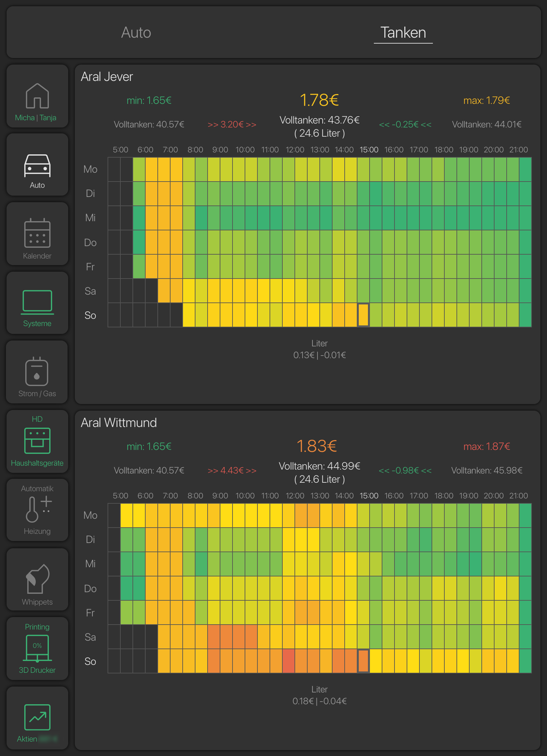Open the Haushaltsgeräte oven icon
Viewport: 547px width, 756px height.
(37, 440)
